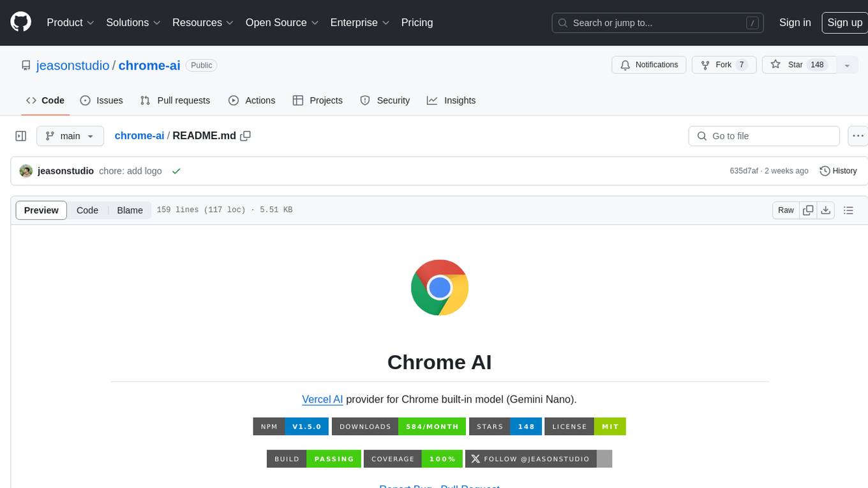Screen dimensions: 868x488
Task: Star the chrome-ai repository
Action: 799,65
